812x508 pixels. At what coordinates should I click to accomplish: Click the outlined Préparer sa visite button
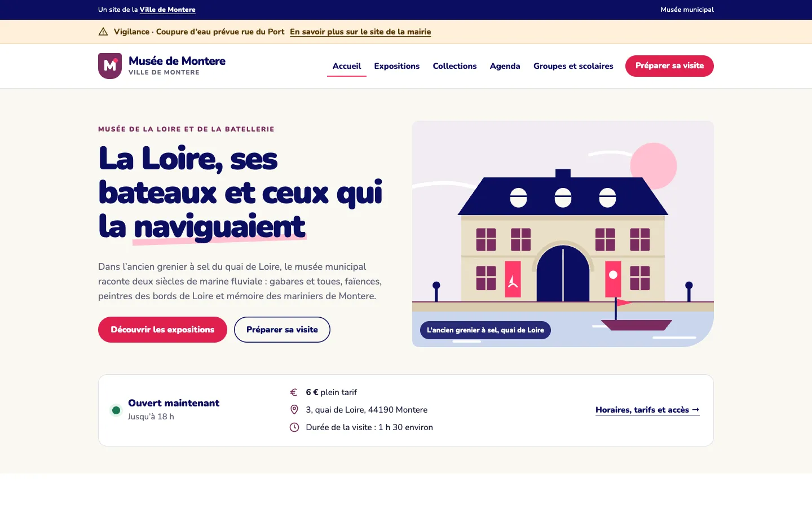[282, 330]
